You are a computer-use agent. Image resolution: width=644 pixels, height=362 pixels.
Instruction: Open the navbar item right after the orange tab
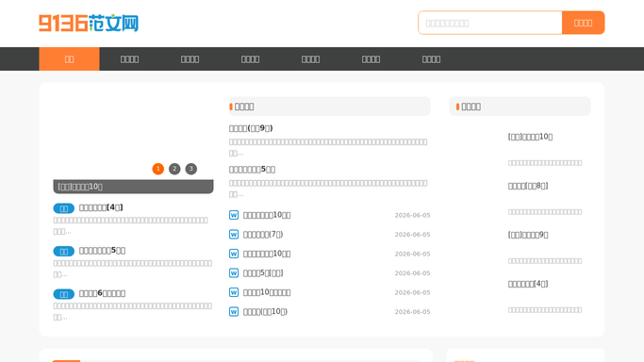(x=129, y=59)
